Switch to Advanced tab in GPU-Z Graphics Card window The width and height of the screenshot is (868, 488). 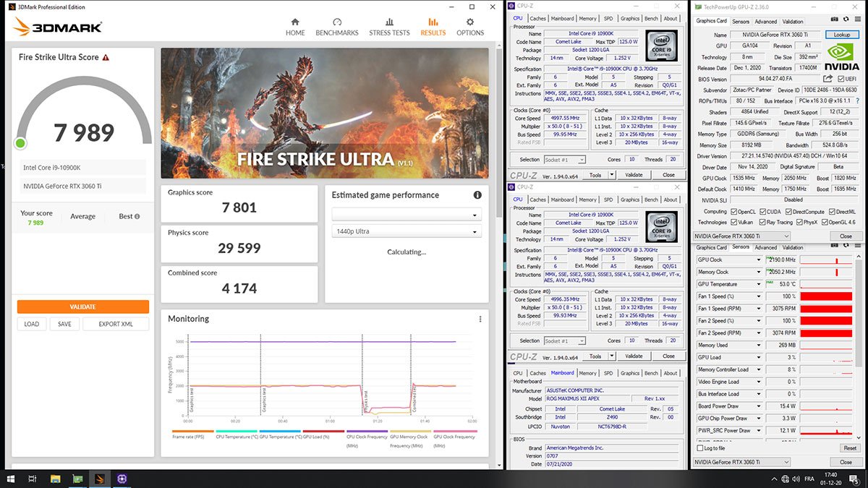tap(766, 22)
